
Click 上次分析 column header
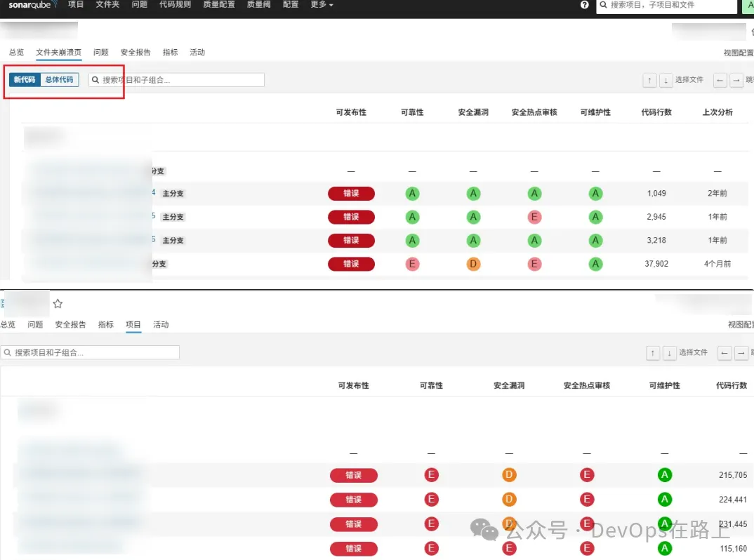717,112
